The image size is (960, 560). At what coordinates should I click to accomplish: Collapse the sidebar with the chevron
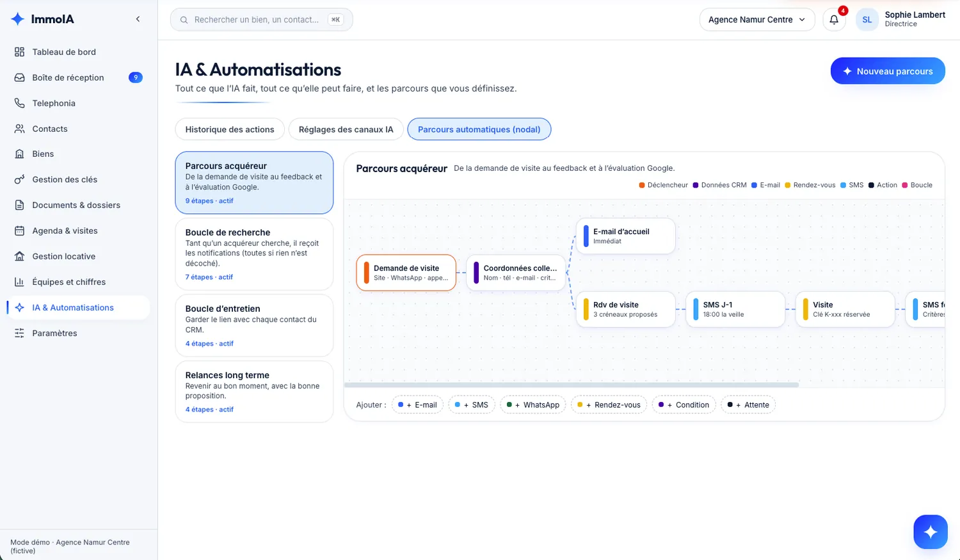click(x=138, y=19)
